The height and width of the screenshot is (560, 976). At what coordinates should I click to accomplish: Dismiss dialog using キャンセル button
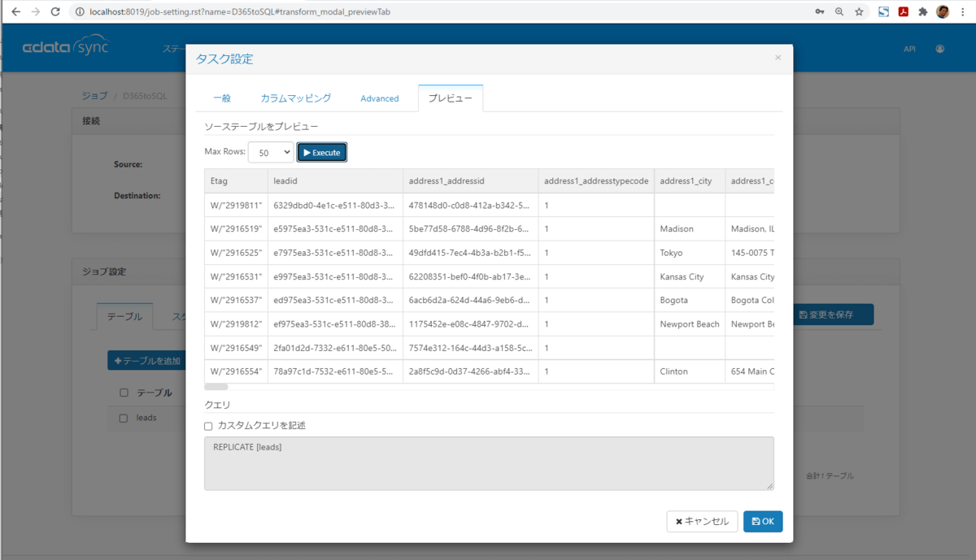click(703, 521)
